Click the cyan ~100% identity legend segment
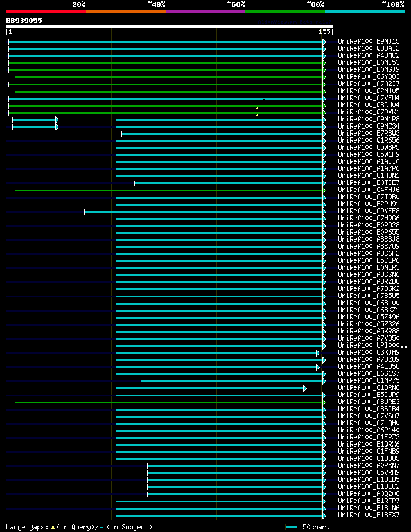Viewport: 411px width, 532px height. (x=365, y=12)
